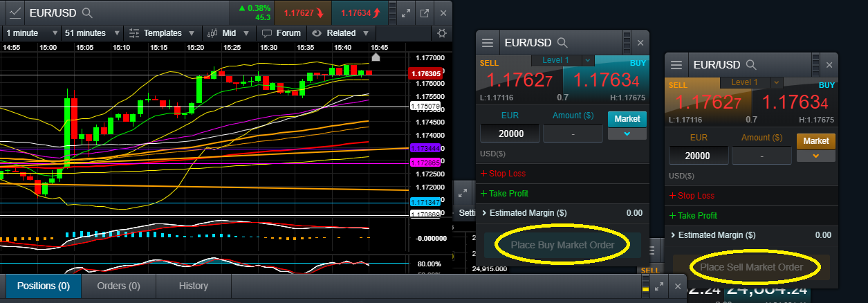
Task: Click Amount ($) field in Buy order ticket
Action: [x=573, y=134]
